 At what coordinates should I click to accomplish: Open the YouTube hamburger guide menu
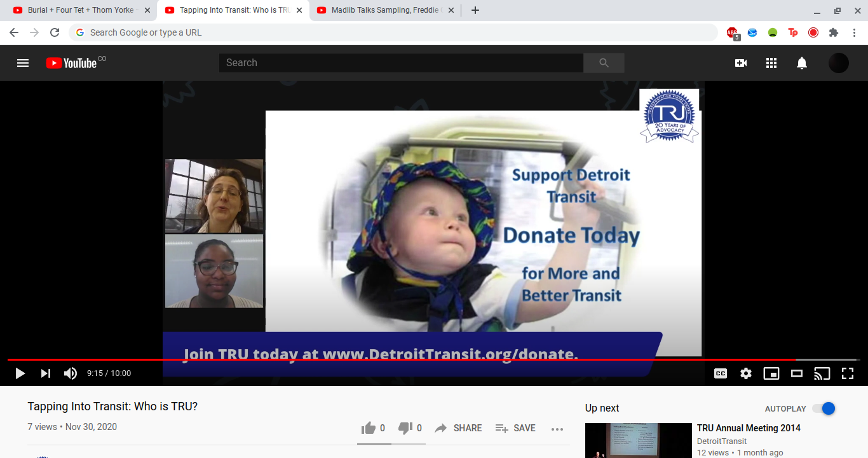[x=23, y=63]
